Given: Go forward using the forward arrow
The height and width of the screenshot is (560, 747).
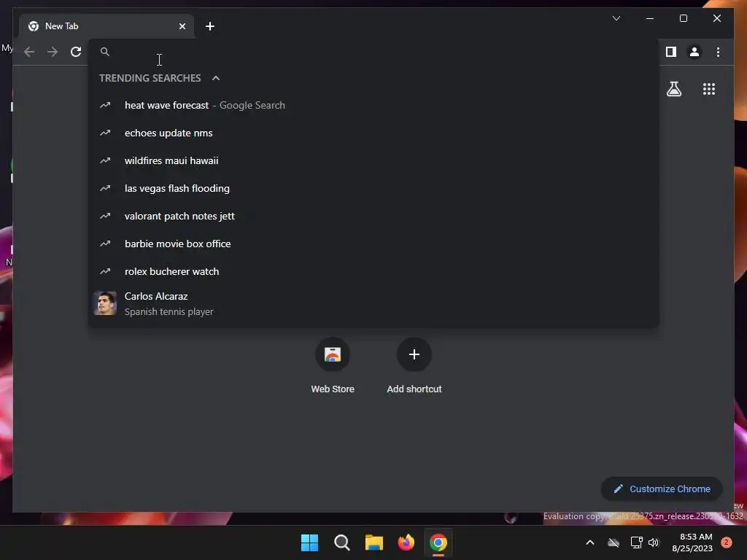Looking at the screenshot, I should click(x=53, y=52).
